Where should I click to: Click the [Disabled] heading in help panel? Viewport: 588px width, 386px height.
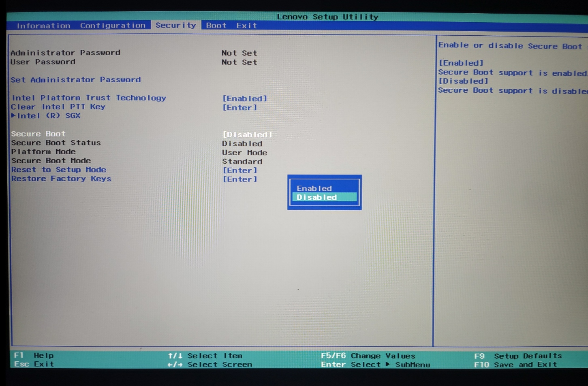(x=464, y=81)
